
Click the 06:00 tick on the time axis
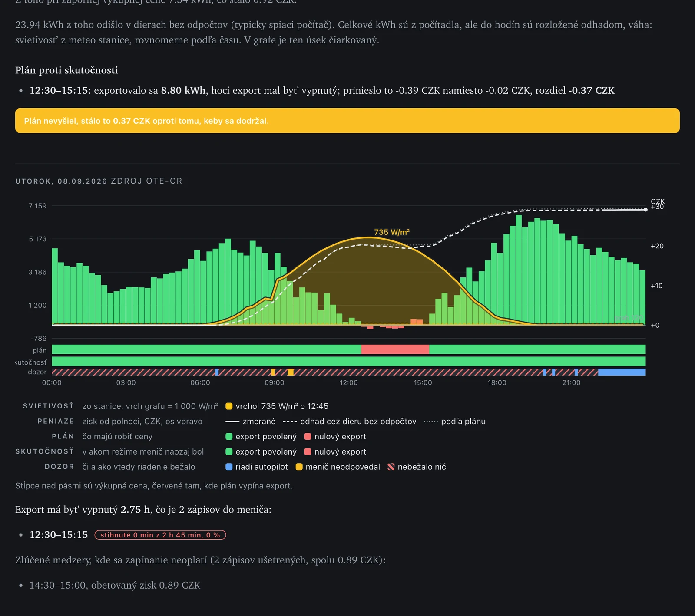200,382
